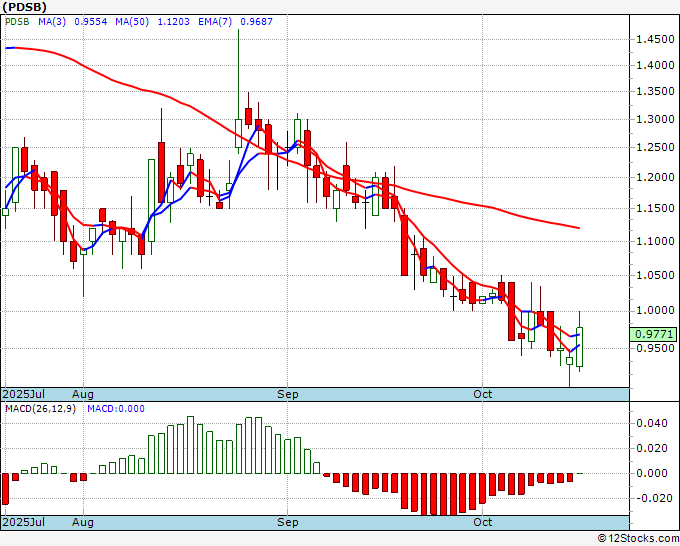Click the 1.3500 price axis label
The width and height of the screenshot is (680, 546).
pos(655,92)
